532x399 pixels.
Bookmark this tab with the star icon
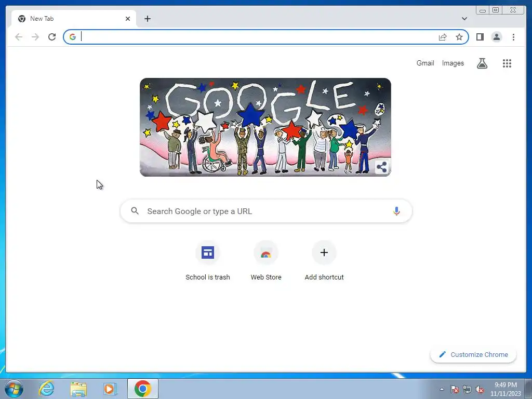pos(459,37)
